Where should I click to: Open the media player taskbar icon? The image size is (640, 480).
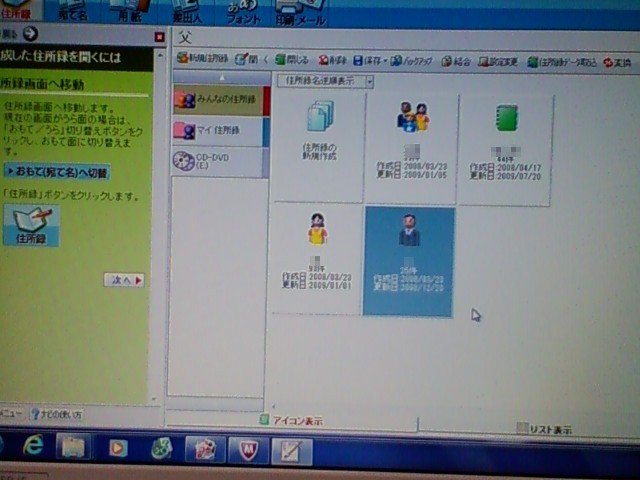[118, 448]
